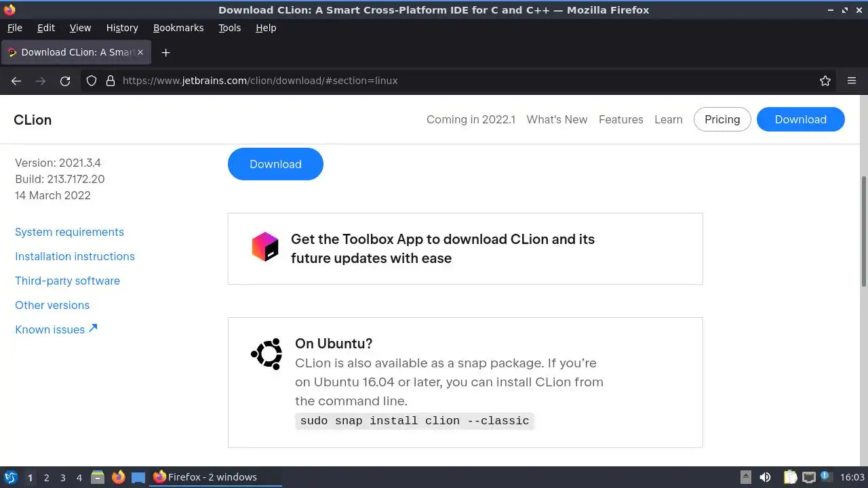Open the volume control tray icon
868x488 pixels.
[766, 477]
